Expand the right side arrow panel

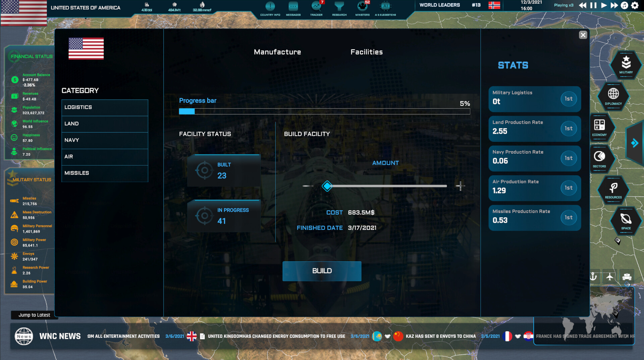[634, 143]
